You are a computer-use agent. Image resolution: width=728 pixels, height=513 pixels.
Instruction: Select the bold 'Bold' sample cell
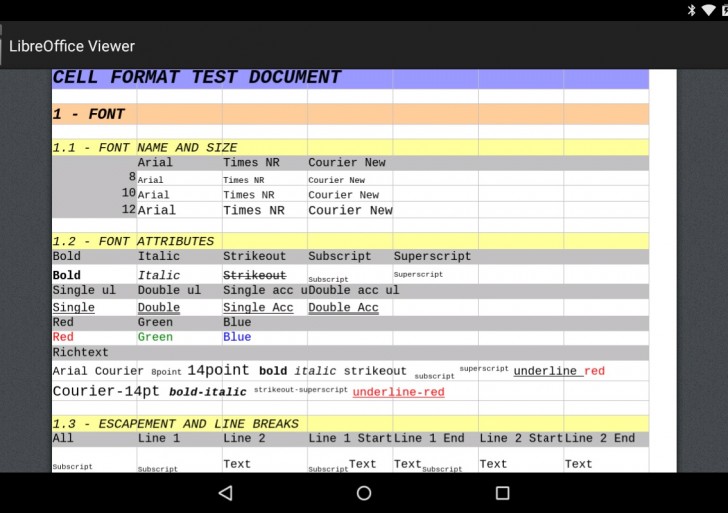[67, 275]
